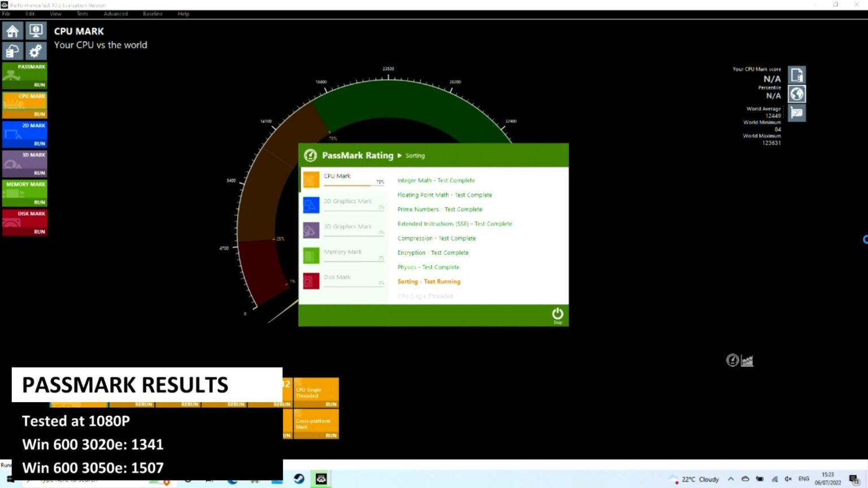868x488 pixels.
Task: Open Steam from the taskbar
Action: [299, 479]
